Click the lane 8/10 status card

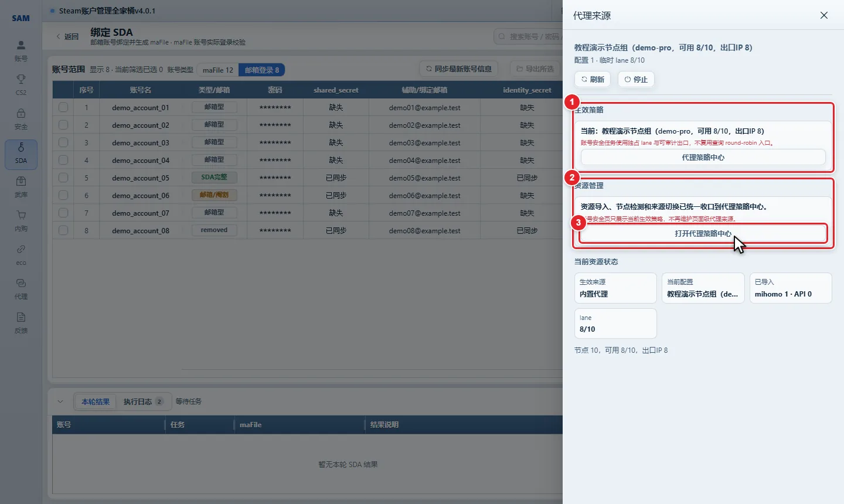(x=615, y=323)
